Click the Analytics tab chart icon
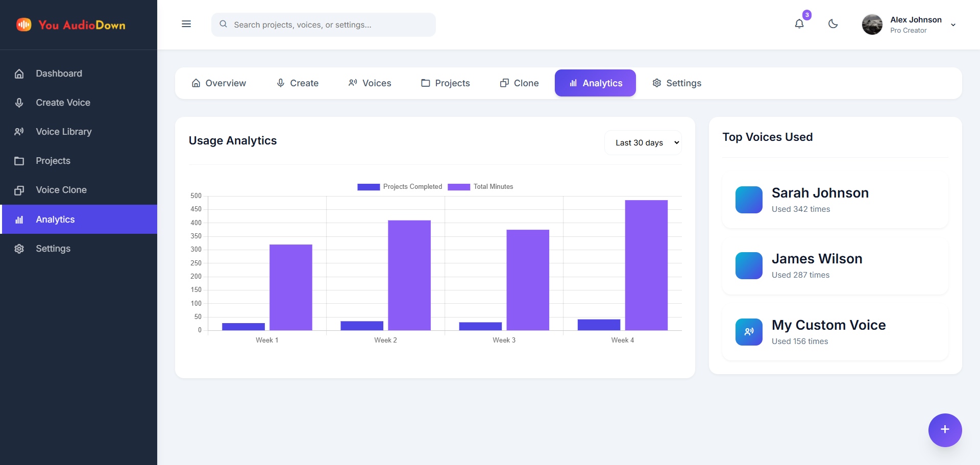 (x=573, y=83)
